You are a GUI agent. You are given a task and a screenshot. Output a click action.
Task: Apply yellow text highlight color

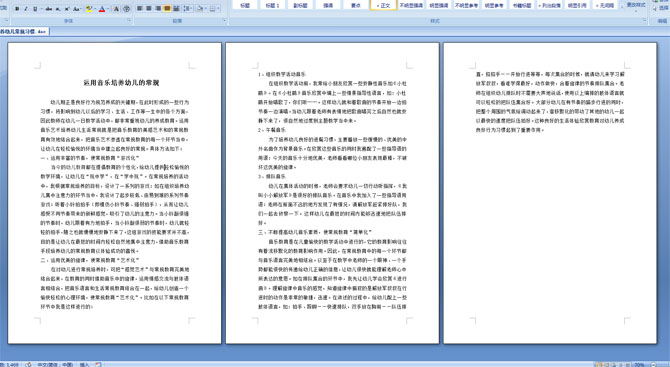click(89, 9)
